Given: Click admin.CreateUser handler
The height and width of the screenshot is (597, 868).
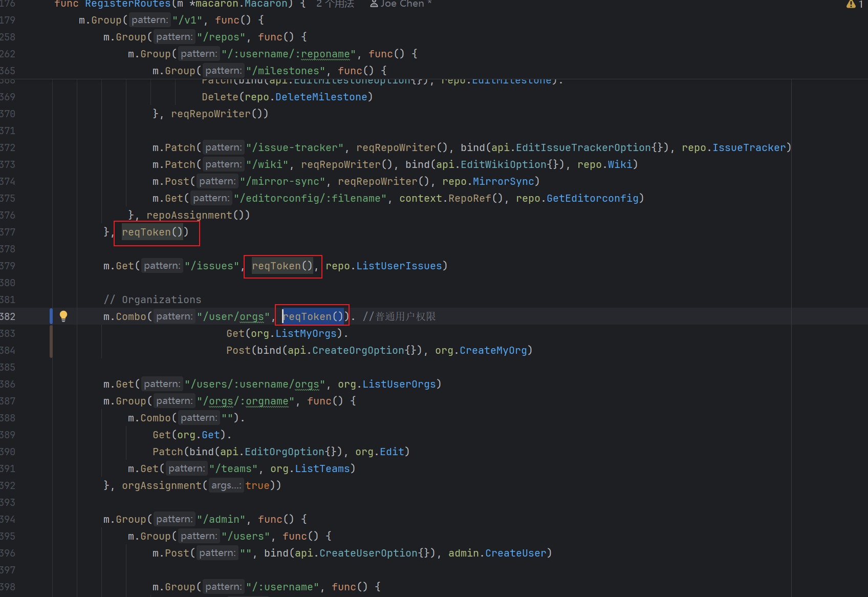Looking at the screenshot, I should [x=498, y=553].
